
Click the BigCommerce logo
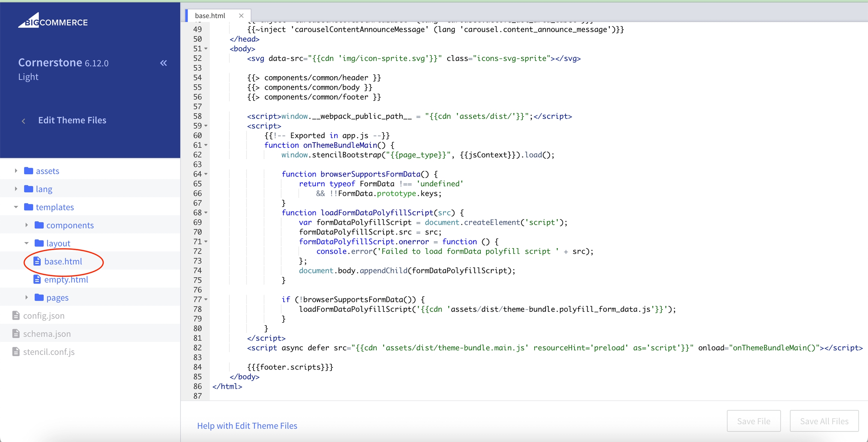tap(53, 21)
